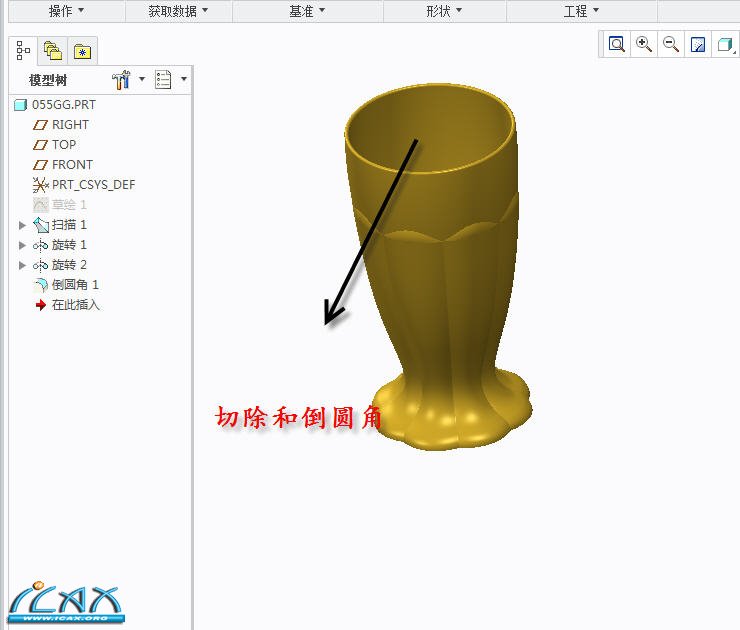Screen dimensions: 740x630
Task: Click the 草绘 1 sketch icon
Action: pos(41,205)
